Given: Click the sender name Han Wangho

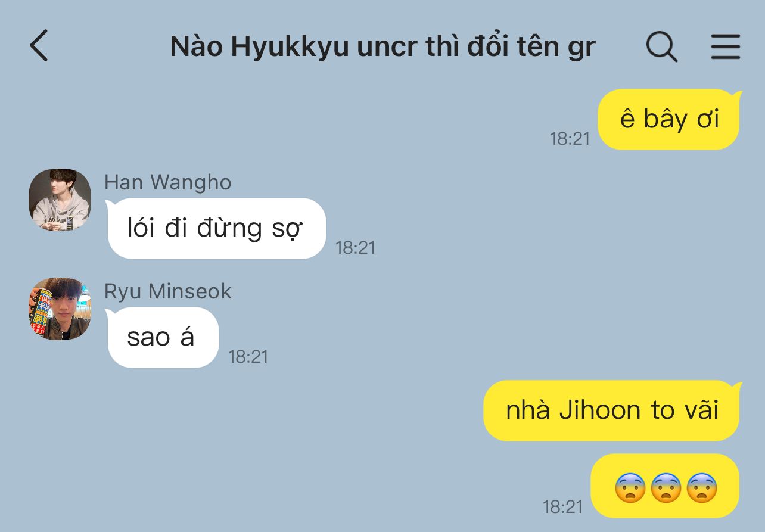Looking at the screenshot, I should coord(167,182).
